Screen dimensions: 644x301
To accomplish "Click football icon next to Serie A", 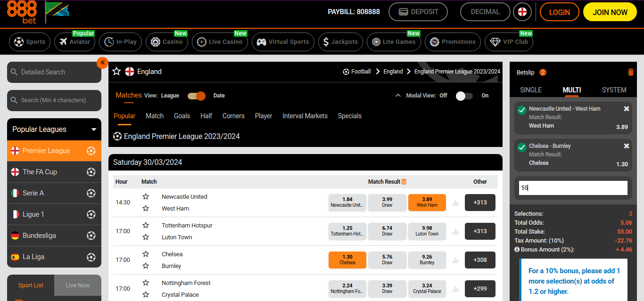I will pyautogui.click(x=91, y=193).
